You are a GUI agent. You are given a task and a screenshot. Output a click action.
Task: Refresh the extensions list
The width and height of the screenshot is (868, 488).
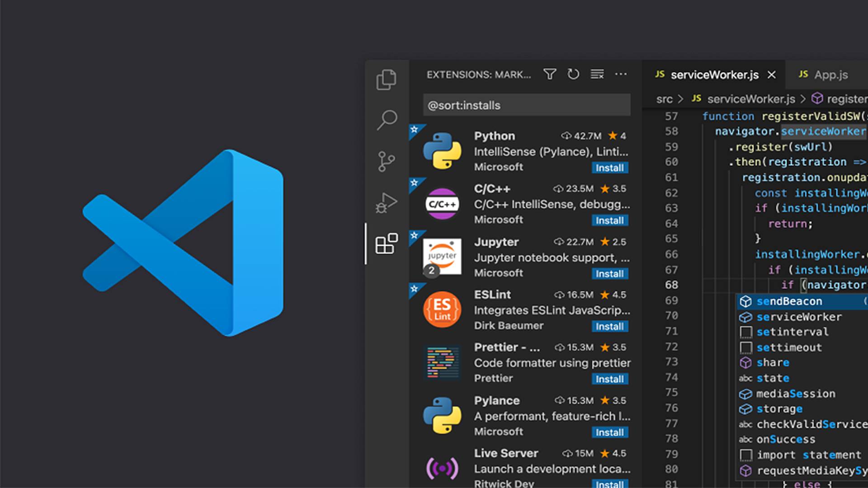coord(573,74)
